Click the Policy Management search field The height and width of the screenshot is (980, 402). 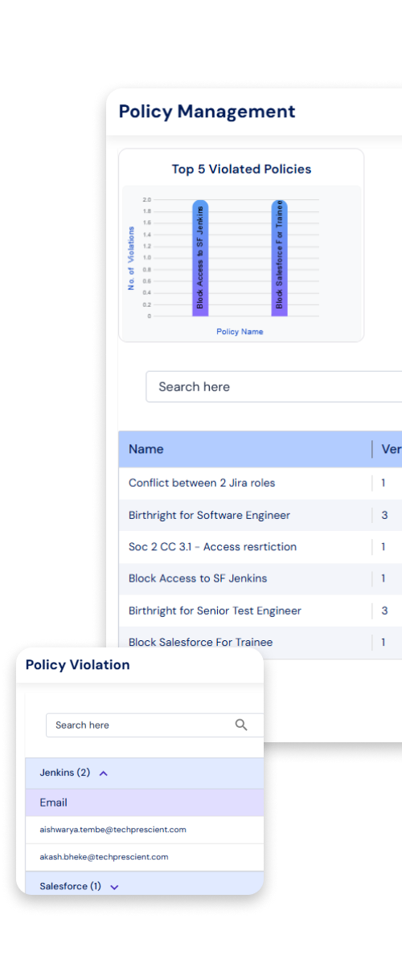click(x=273, y=386)
